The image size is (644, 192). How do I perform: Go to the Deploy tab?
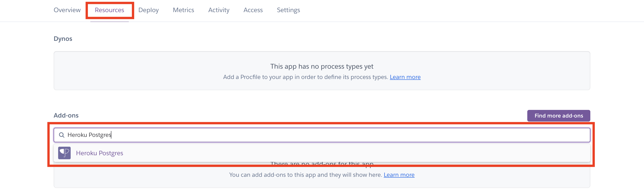[148, 10]
